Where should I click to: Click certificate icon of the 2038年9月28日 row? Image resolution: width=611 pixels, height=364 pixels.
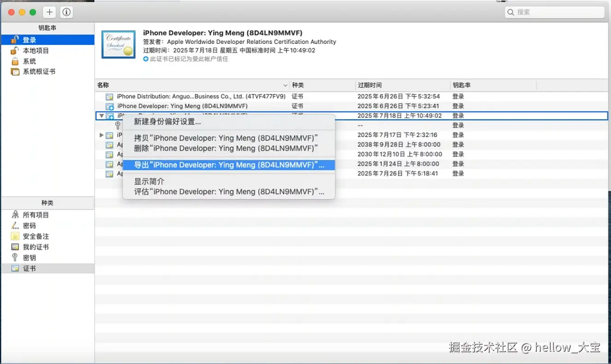pyautogui.click(x=110, y=145)
